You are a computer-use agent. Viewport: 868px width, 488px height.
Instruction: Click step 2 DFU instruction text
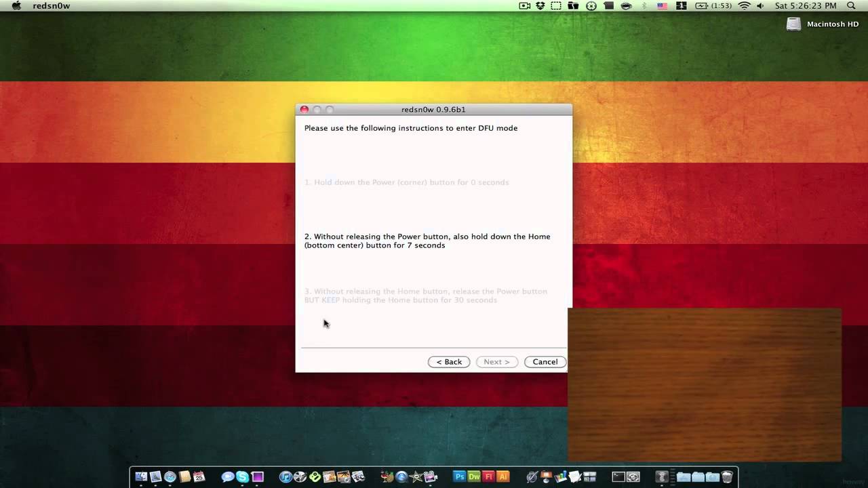pos(427,241)
